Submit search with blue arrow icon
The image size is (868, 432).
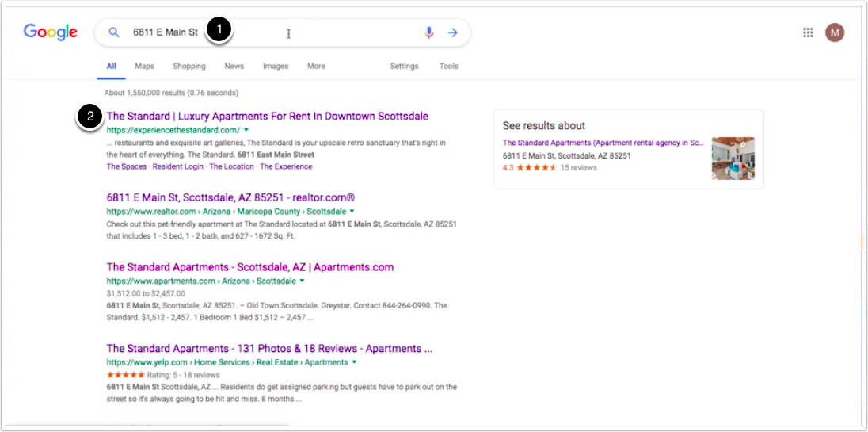pos(453,32)
